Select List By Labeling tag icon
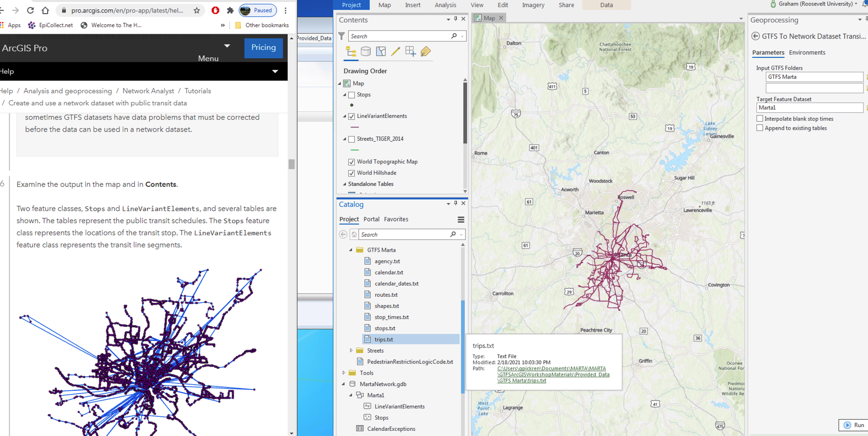The height and width of the screenshot is (436, 868). tap(426, 52)
